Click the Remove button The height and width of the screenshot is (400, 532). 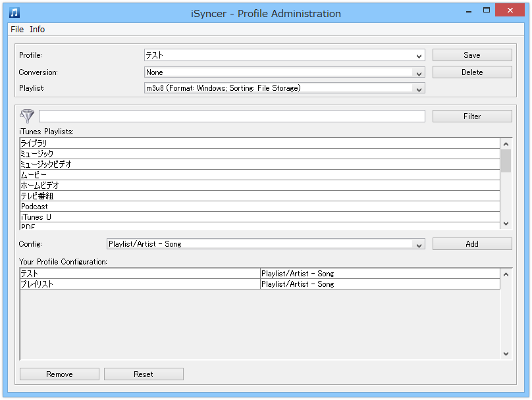pyautogui.click(x=59, y=374)
